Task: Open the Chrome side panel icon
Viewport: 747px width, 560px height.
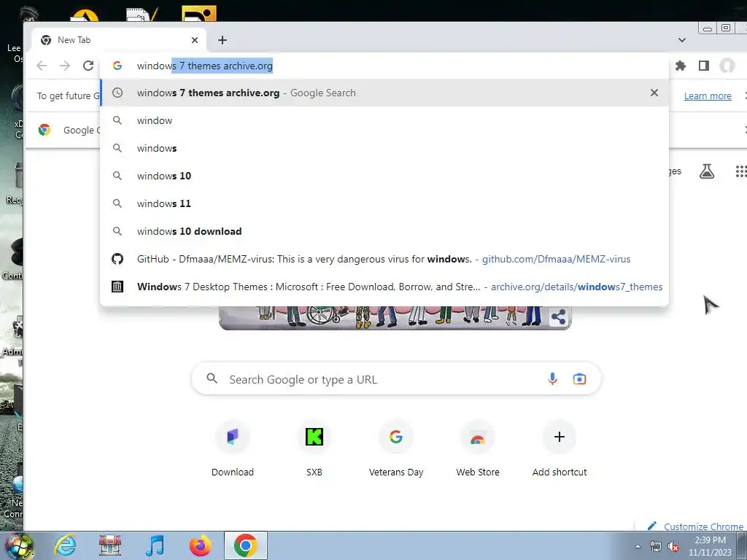Action: tap(704, 66)
